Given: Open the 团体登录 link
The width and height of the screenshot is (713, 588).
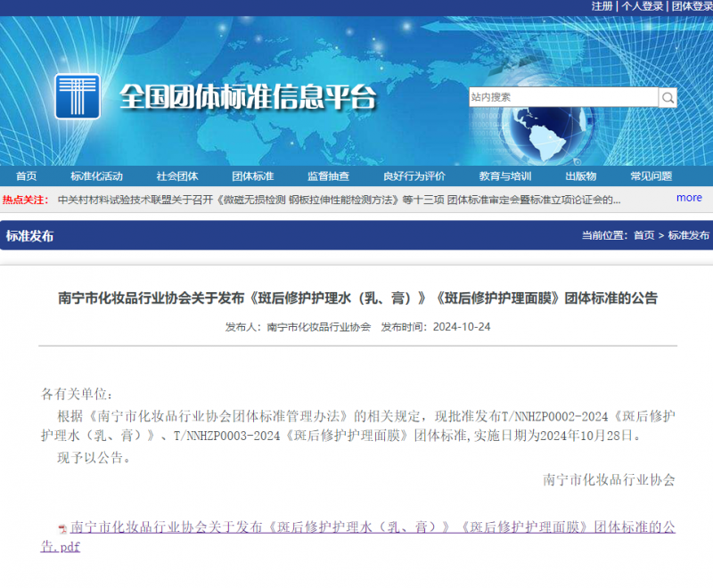Looking at the screenshot, I should pyautogui.click(x=692, y=6).
